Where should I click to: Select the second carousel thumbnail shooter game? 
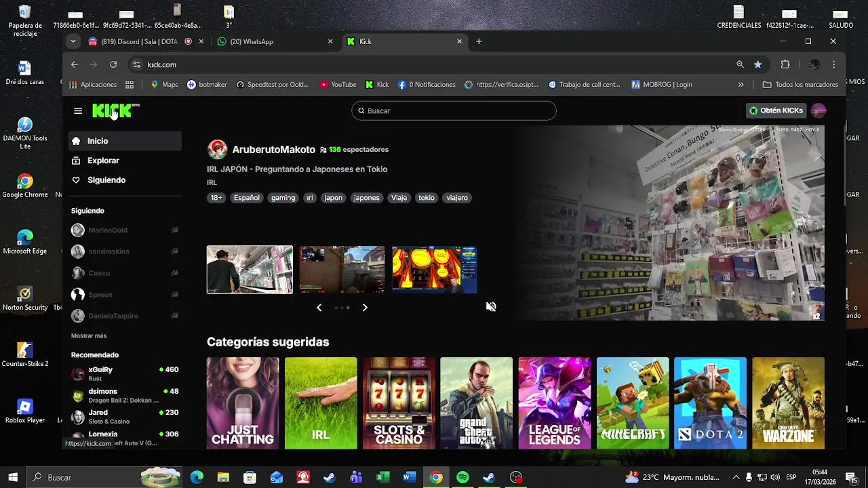342,270
